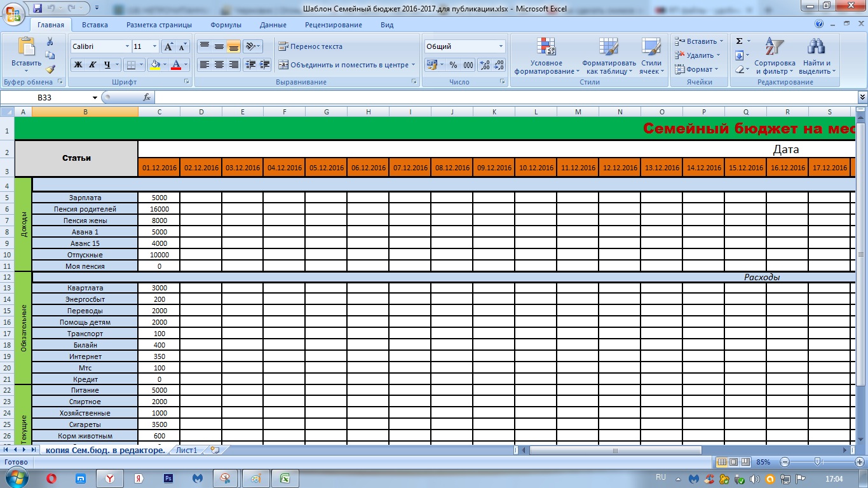
Task: Open Find and Select (Найти и выделить)
Action: tap(816, 56)
